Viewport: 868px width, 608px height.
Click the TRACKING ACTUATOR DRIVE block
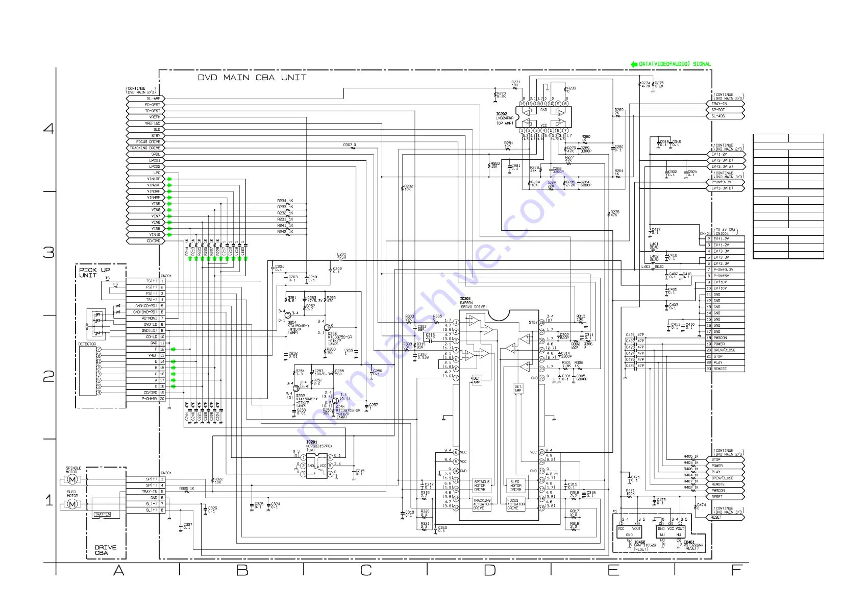pyautogui.click(x=482, y=504)
